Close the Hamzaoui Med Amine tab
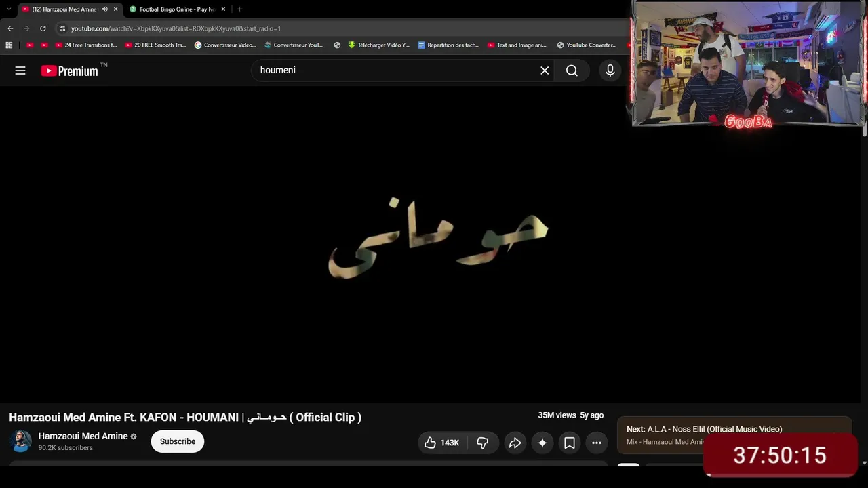The height and width of the screenshot is (488, 868). (x=115, y=9)
